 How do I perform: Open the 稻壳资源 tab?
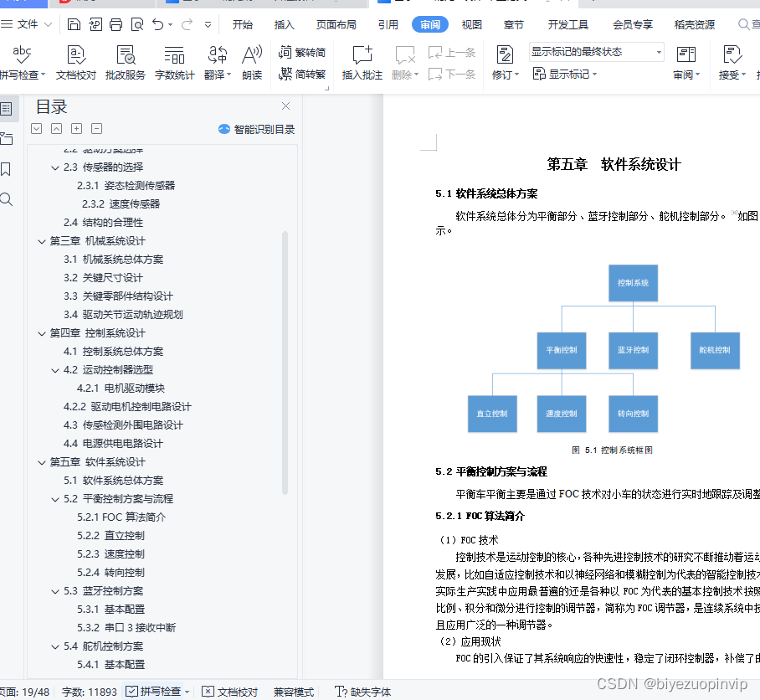click(x=695, y=25)
